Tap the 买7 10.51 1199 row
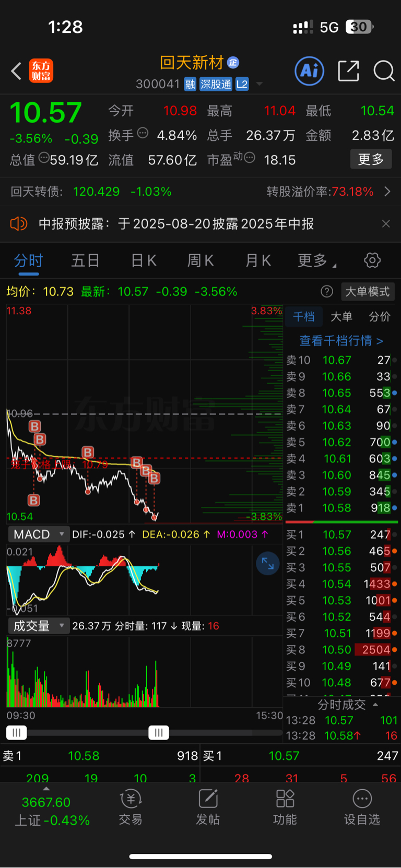The image size is (401, 868). [x=342, y=633]
